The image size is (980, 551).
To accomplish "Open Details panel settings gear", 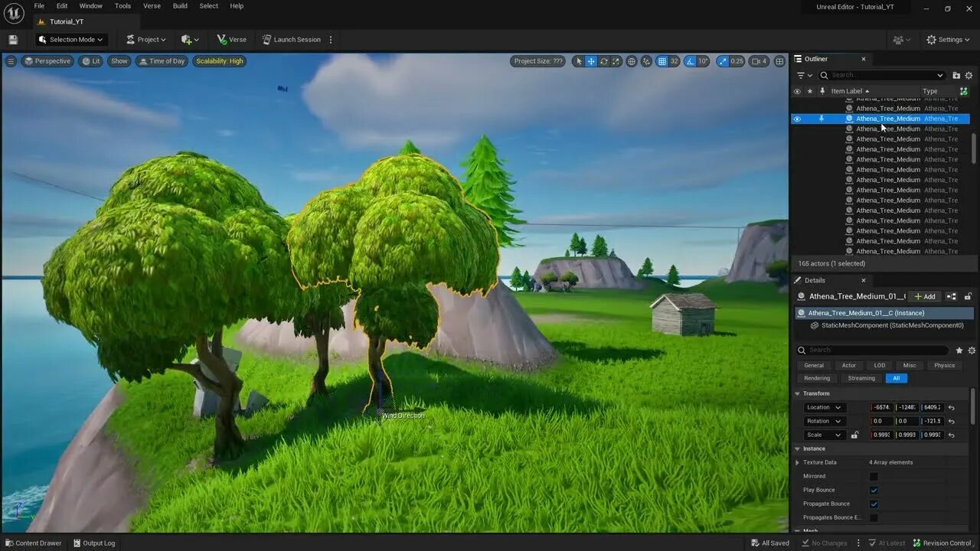I will tap(970, 350).
